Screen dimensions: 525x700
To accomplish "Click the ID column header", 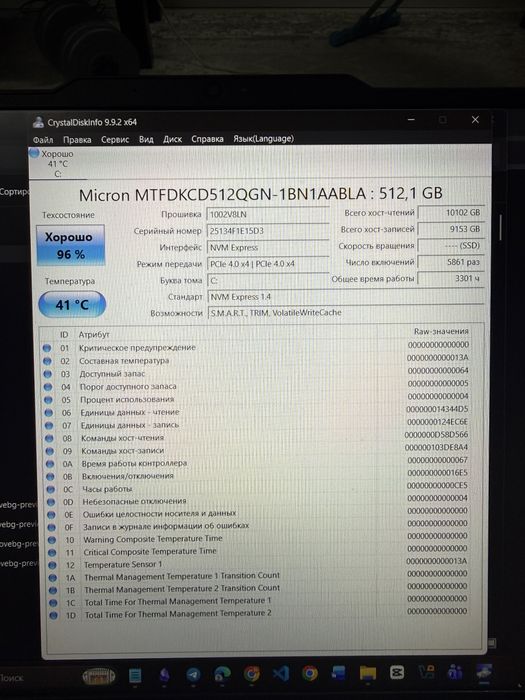I will pos(64,334).
